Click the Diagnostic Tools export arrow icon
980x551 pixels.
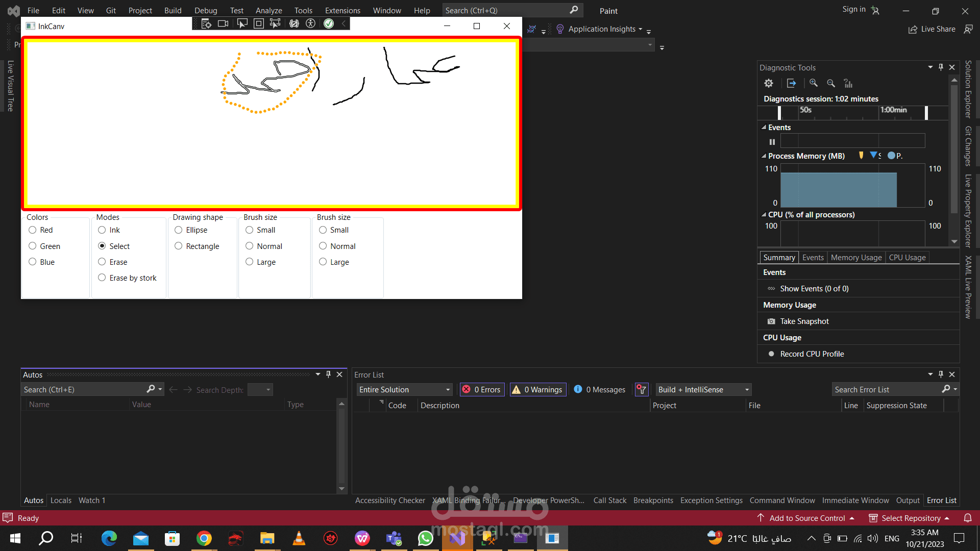point(791,83)
